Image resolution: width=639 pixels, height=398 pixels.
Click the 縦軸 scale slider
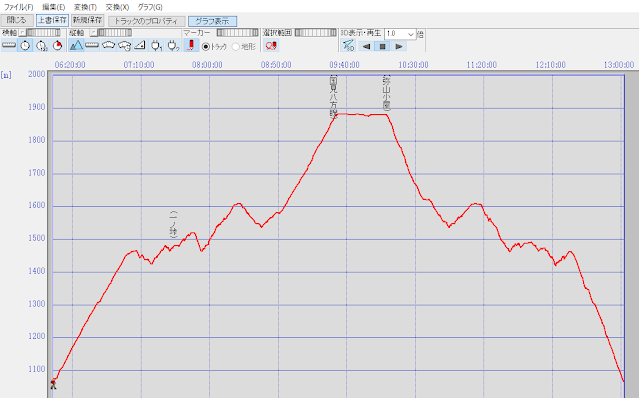[115, 33]
